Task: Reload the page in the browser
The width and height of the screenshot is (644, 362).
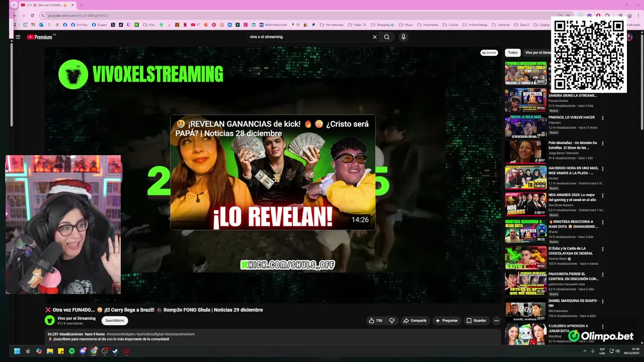Action: (x=32, y=16)
